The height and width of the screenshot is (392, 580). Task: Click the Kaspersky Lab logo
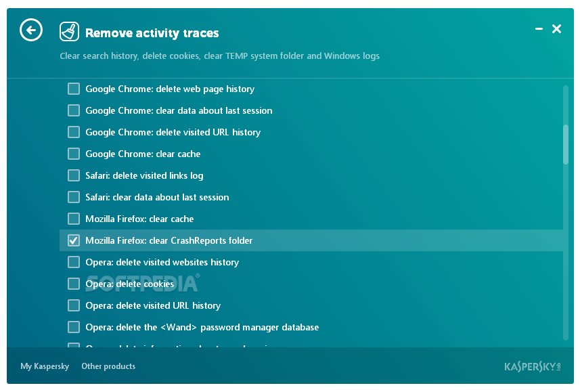(x=532, y=366)
